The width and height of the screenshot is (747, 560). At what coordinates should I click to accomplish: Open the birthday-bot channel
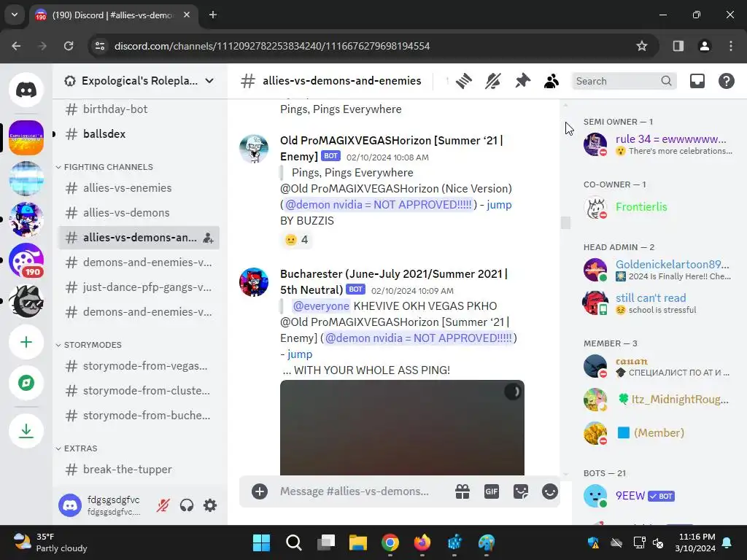pos(138,109)
